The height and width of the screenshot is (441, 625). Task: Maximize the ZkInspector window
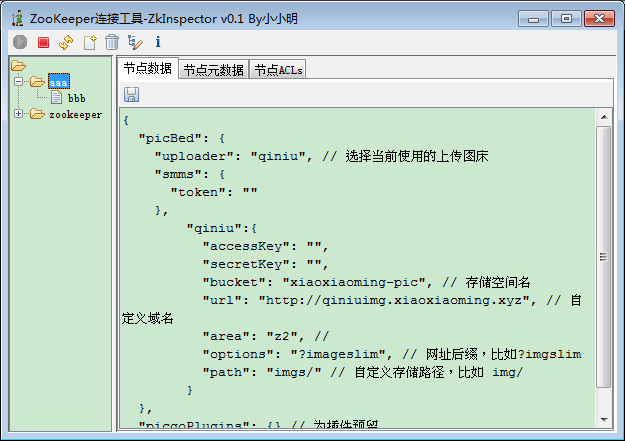566,19
